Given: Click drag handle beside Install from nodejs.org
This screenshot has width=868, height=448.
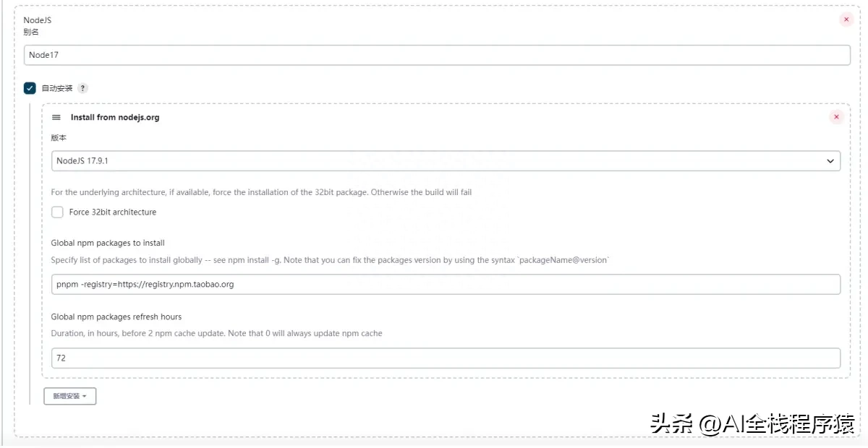Looking at the screenshot, I should (x=56, y=117).
